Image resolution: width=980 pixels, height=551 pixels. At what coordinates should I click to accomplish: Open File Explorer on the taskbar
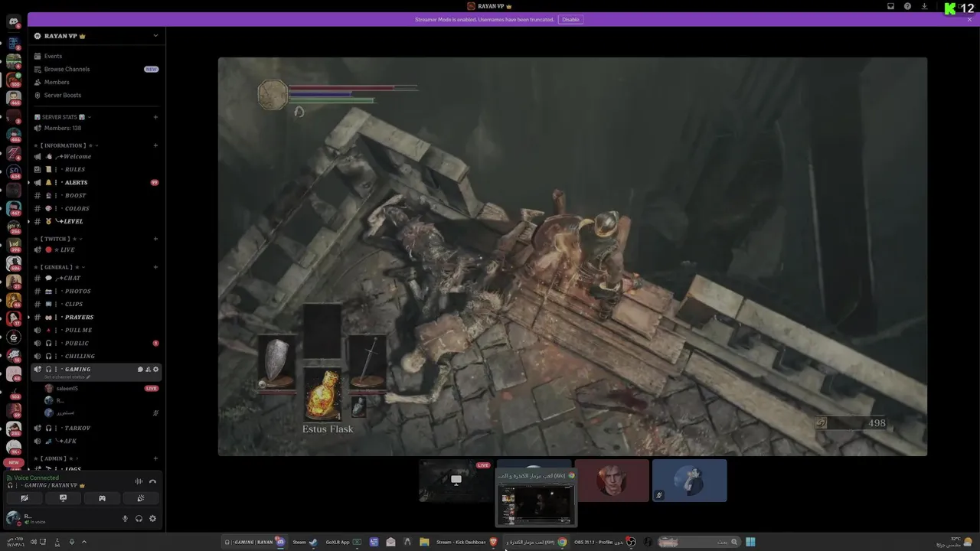pos(424,542)
